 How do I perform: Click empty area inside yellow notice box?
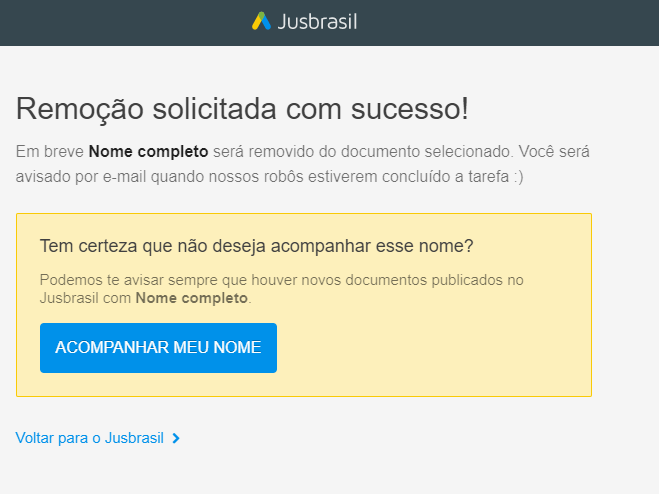pyautogui.click(x=433, y=349)
